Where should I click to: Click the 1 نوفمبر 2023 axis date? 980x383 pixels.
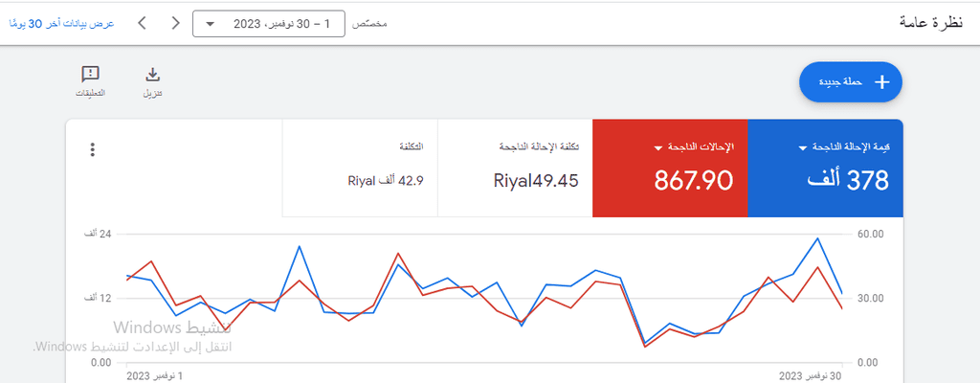[155, 375]
